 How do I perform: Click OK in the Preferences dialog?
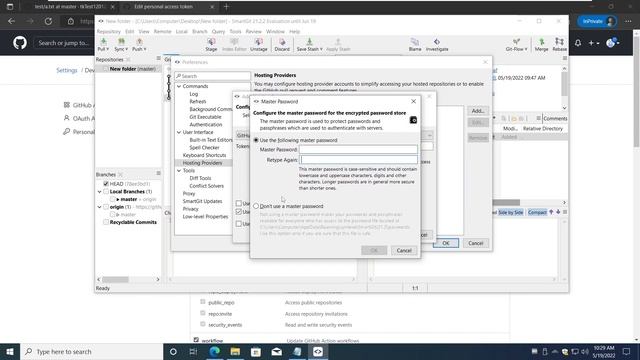(x=446, y=243)
